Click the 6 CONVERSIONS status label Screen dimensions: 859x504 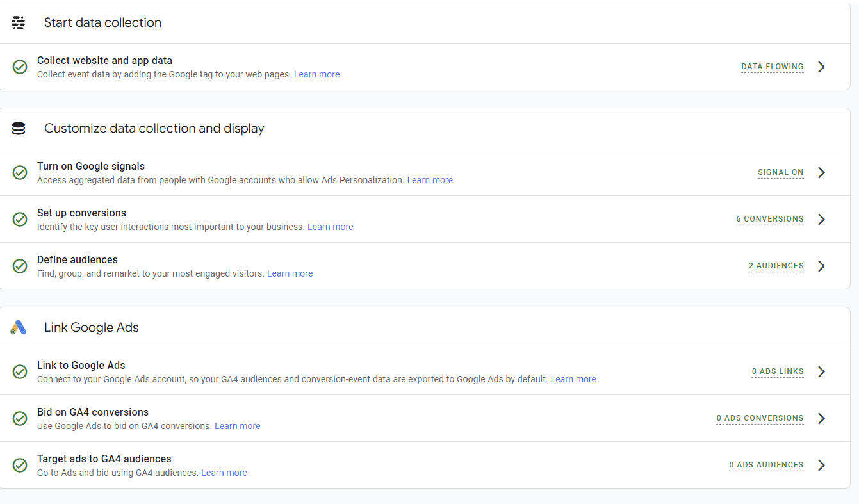pos(770,219)
